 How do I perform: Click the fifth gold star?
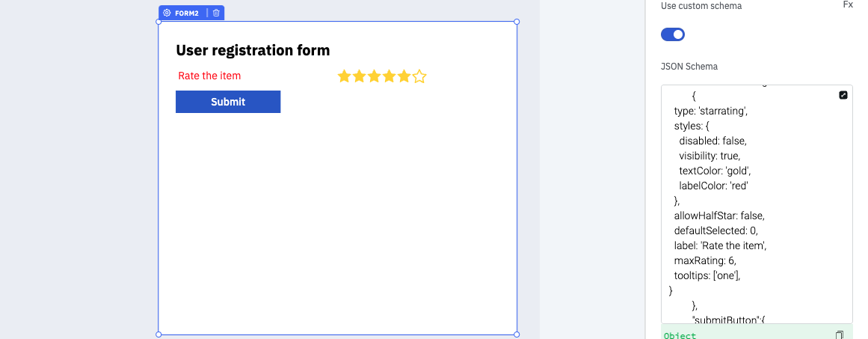[x=404, y=76]
